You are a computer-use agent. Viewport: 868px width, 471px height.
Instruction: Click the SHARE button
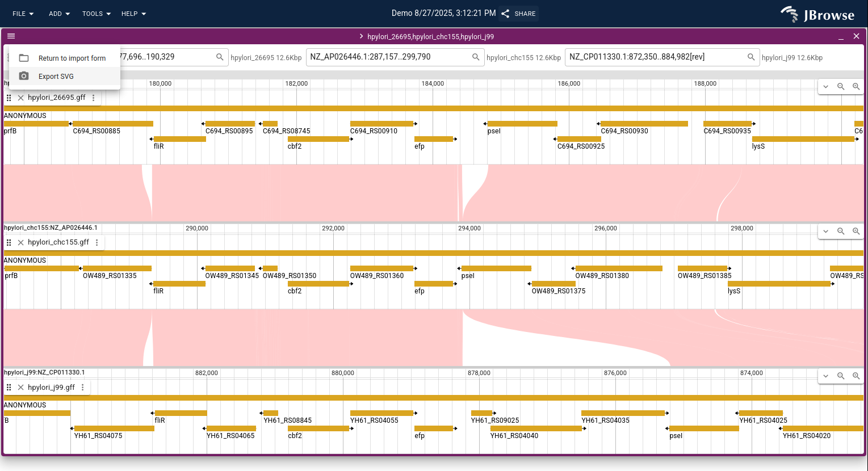519,14
